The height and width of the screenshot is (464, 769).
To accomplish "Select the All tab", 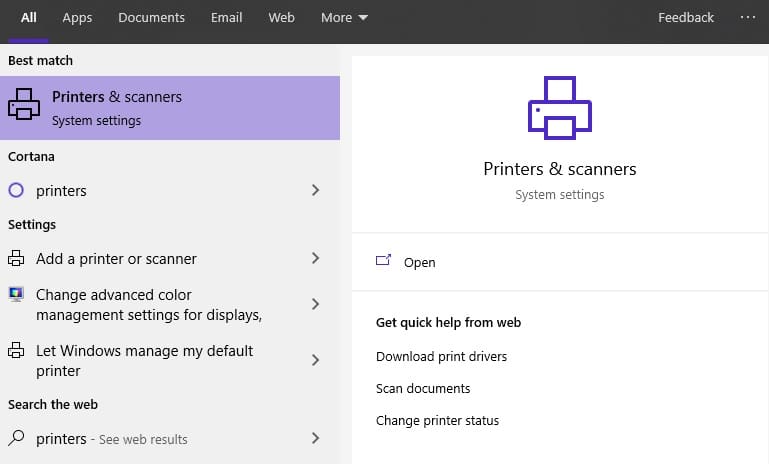I will click(28, 18).
